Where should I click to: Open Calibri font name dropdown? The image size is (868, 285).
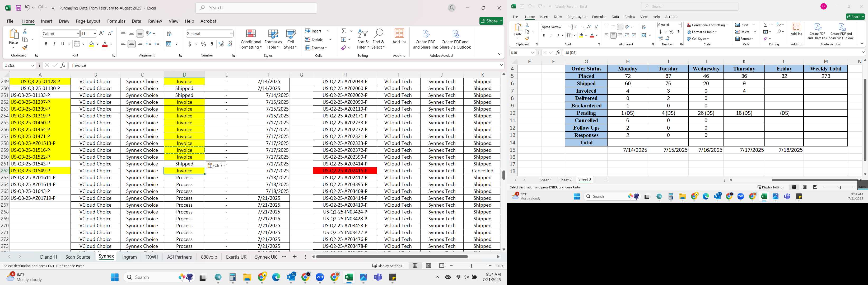point(77,33)
